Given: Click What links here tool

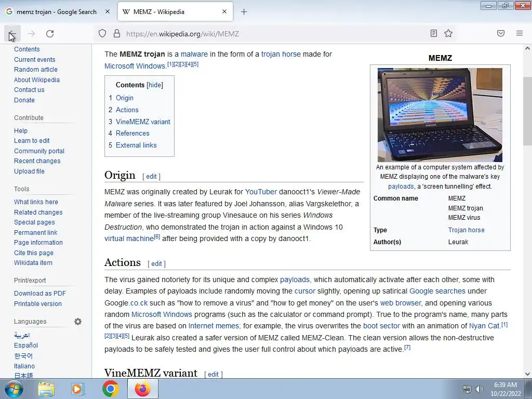Looking at the screenshot, I should (x=36, y=202).
